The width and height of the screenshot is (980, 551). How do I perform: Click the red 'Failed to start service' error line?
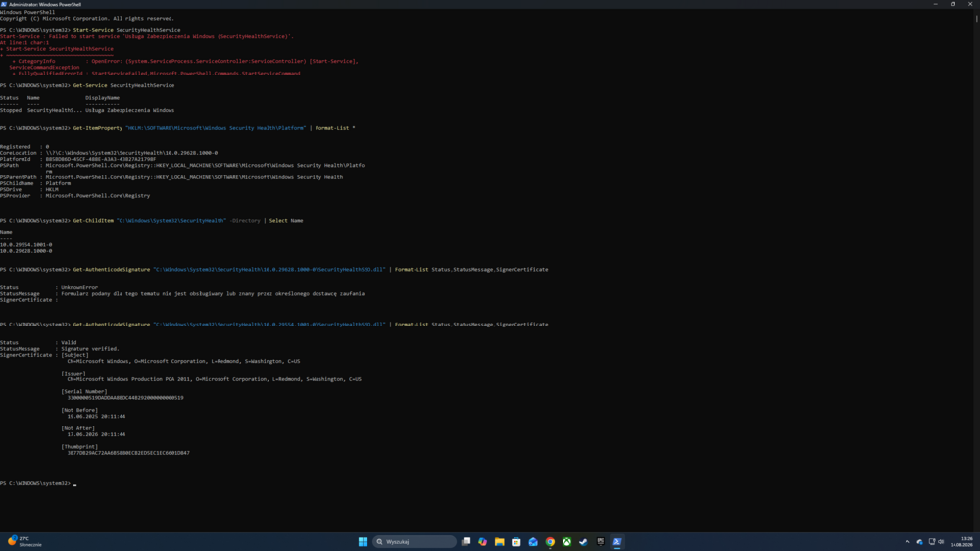click(146, 36)
